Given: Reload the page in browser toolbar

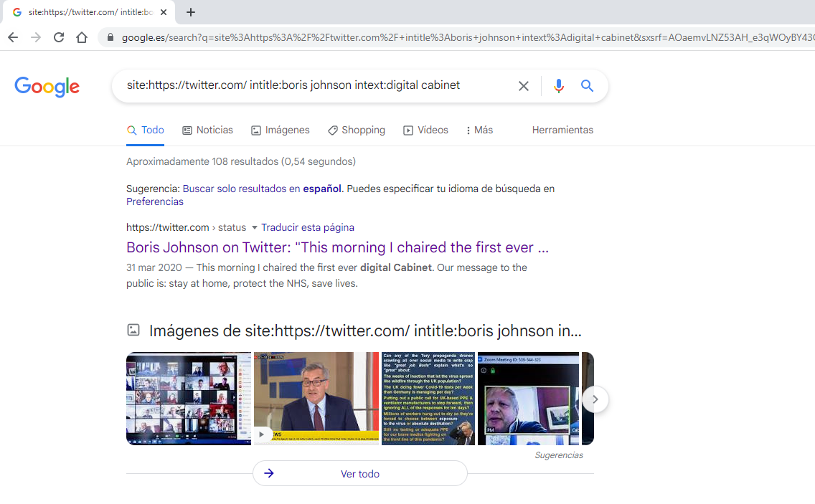Looking at the screenshot, I should 59,37.
